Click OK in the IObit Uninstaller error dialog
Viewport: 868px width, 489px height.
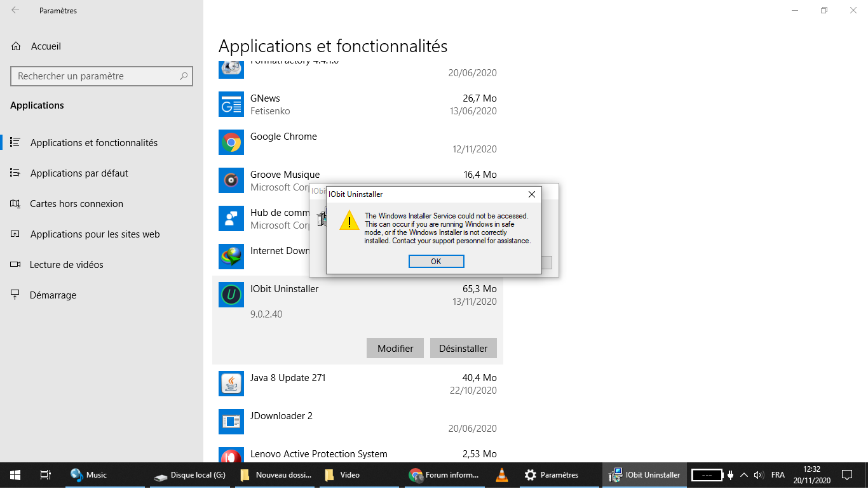click(436, 262)
